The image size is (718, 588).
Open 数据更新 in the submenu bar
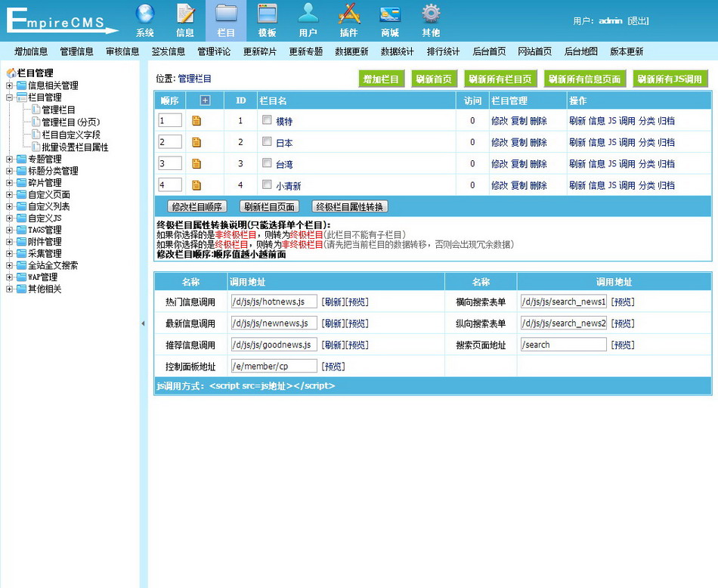(351, 51)
